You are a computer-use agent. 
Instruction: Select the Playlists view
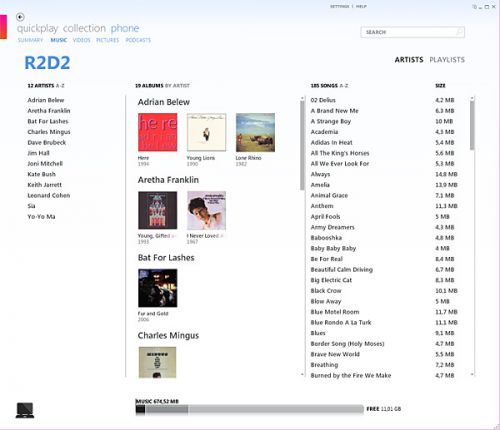point(447,60)
